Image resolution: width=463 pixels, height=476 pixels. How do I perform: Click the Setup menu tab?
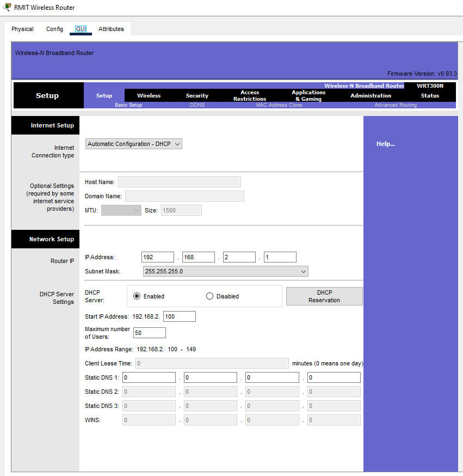tap(104, 96)
